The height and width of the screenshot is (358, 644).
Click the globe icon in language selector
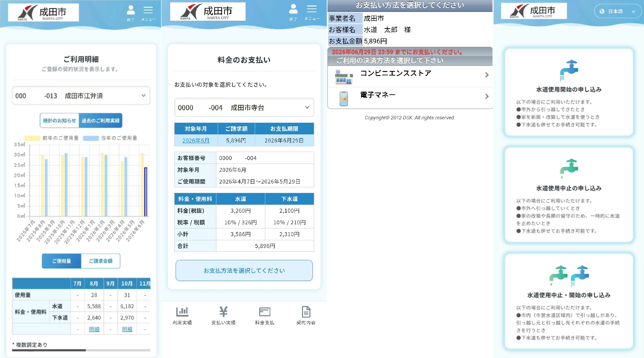click(x=602, y=11)
